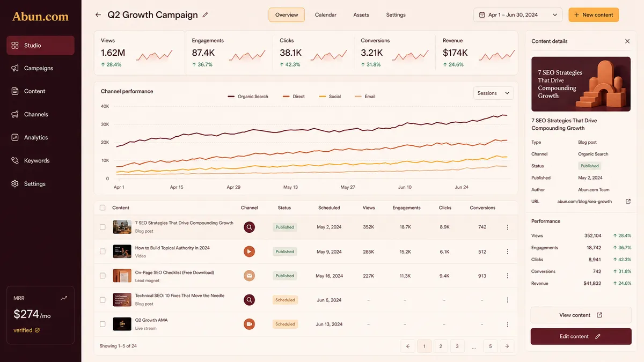
Task: Check the 7 SEO Strategies row checkbox
Action: (x=103, y=227)
